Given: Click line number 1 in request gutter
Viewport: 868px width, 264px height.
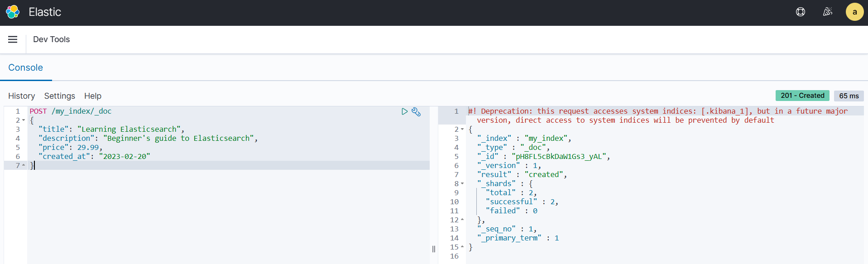Looking at the screenshot, I should click(x=18, y=111).
